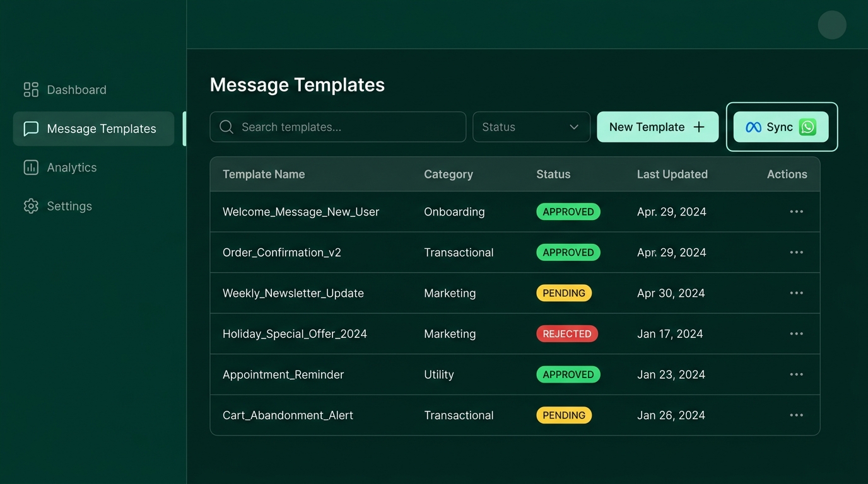
Task: Click the Dashboard grid icon in sidebar
Action: click(x=31, y=89)
